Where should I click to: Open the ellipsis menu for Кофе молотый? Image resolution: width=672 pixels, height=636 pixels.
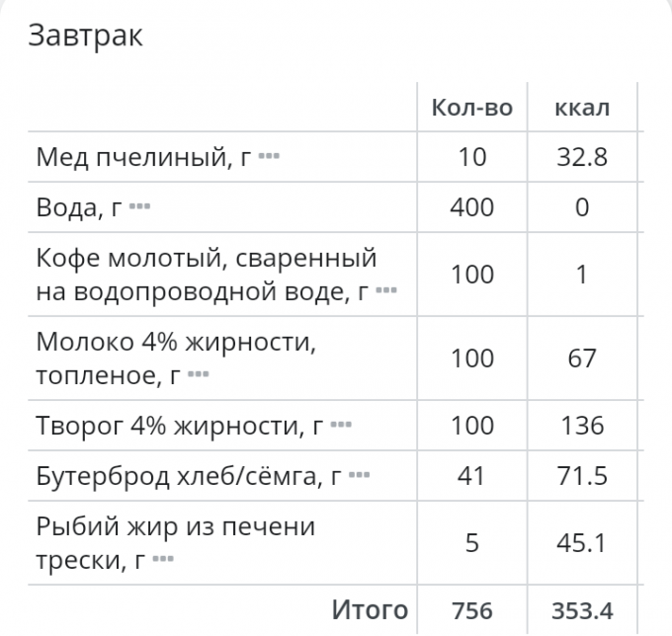[386, 290]
